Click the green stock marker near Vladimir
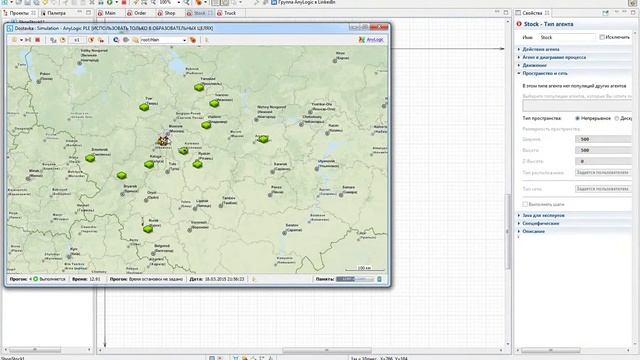 206,125
